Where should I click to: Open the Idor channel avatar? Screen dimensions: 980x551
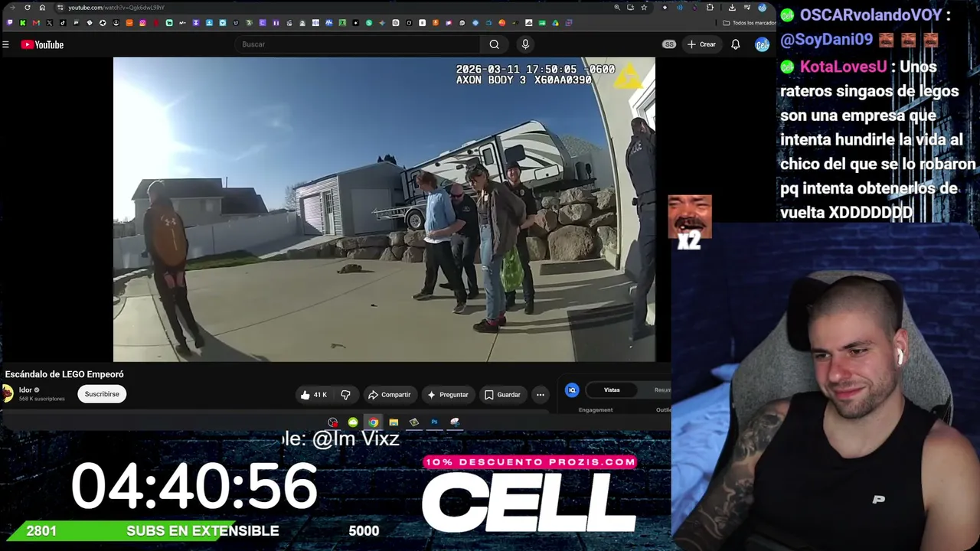point(7,393)
